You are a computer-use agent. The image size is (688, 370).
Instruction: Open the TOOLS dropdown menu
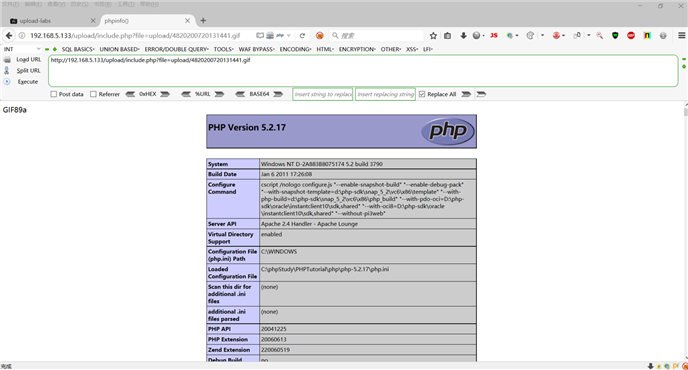224,49
